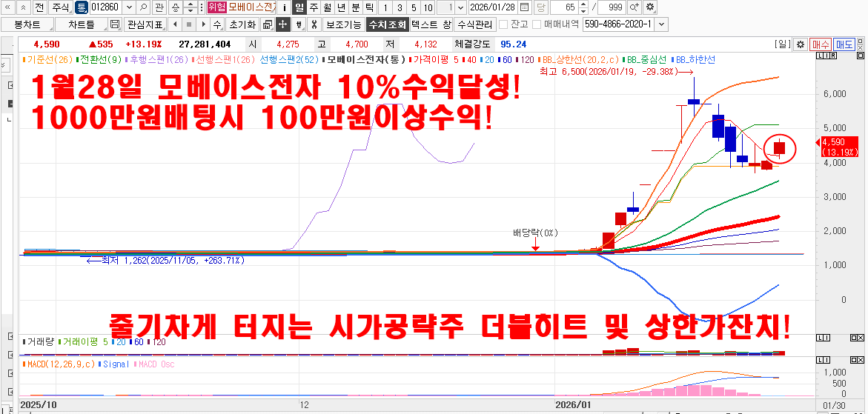Open the account number 590-4866-2020-1 dropdown
Screen dimensions: 868x414
click(660, 24)
